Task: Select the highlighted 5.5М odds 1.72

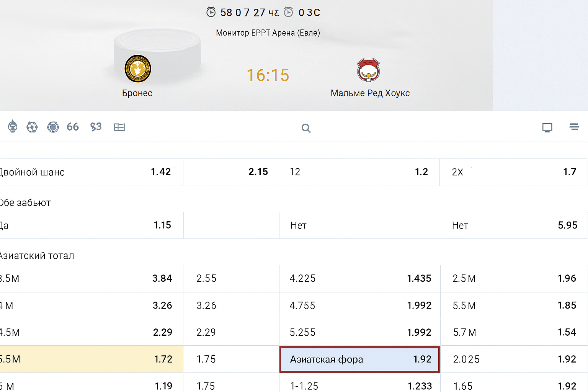Action: pos(91,359)
